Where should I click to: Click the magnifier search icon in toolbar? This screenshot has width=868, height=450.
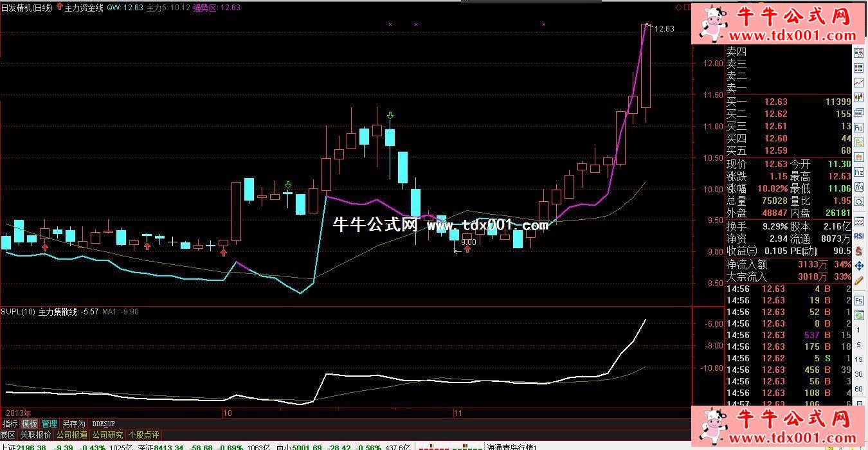pyautogui.click(x=859, y=203)
